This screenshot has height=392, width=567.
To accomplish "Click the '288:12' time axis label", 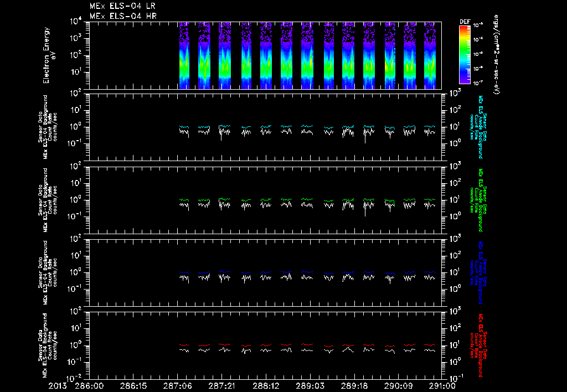I will point(266,386).
